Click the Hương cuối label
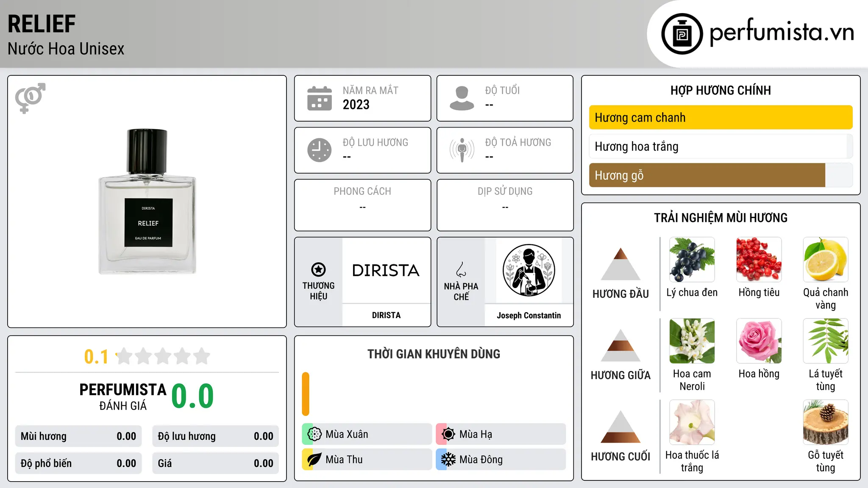 pos(620,457)
